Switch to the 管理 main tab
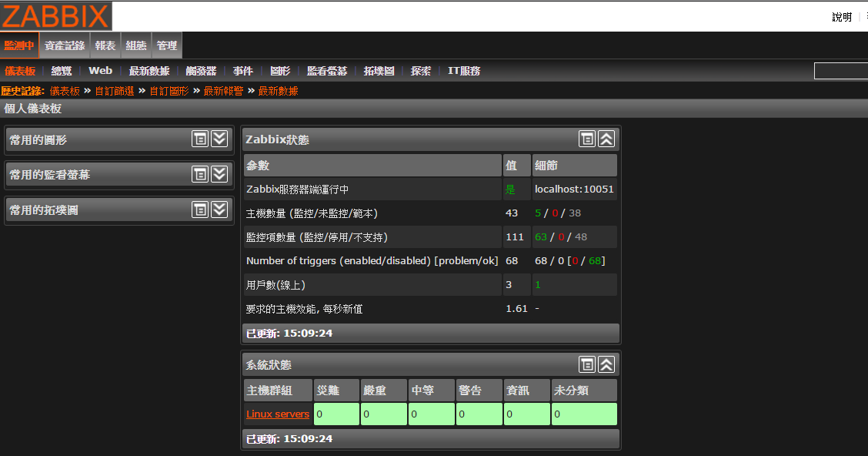The image size is (868, 456). tap(167, 45)
